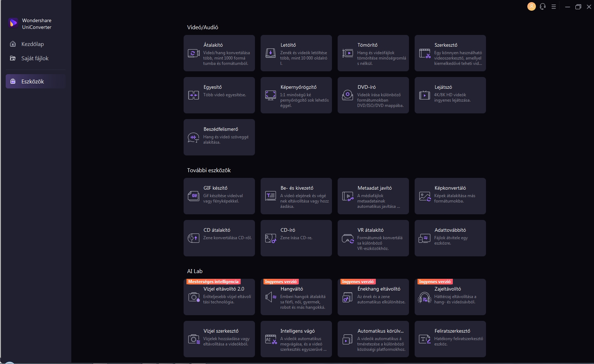Switch to Saját fájlok in sidebar
594x364 pixels.
coord(35,58)
